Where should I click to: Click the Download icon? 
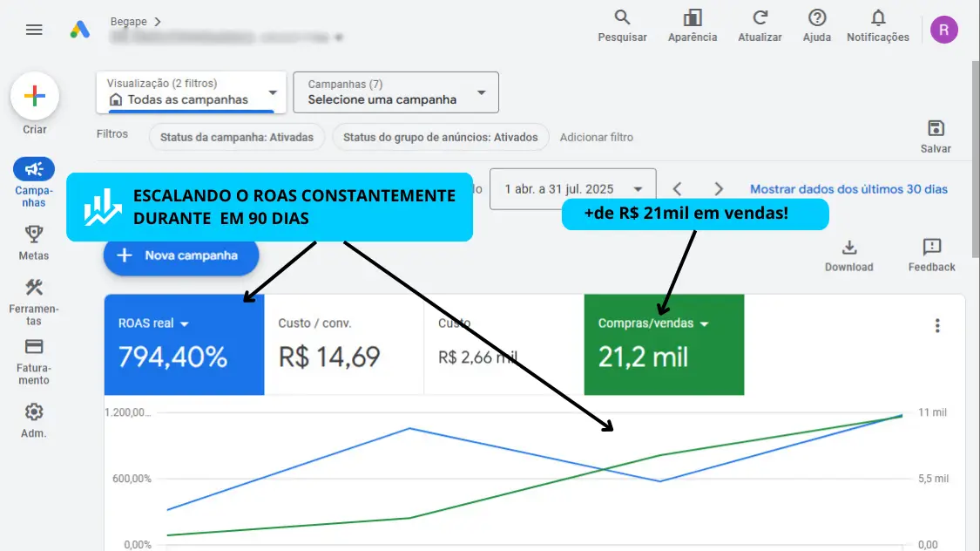point(849,248)
